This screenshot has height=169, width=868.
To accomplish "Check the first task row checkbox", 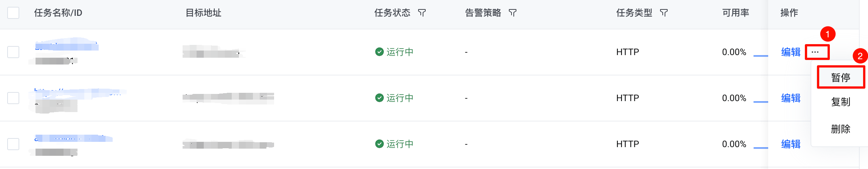I will [x=13, y=52].
